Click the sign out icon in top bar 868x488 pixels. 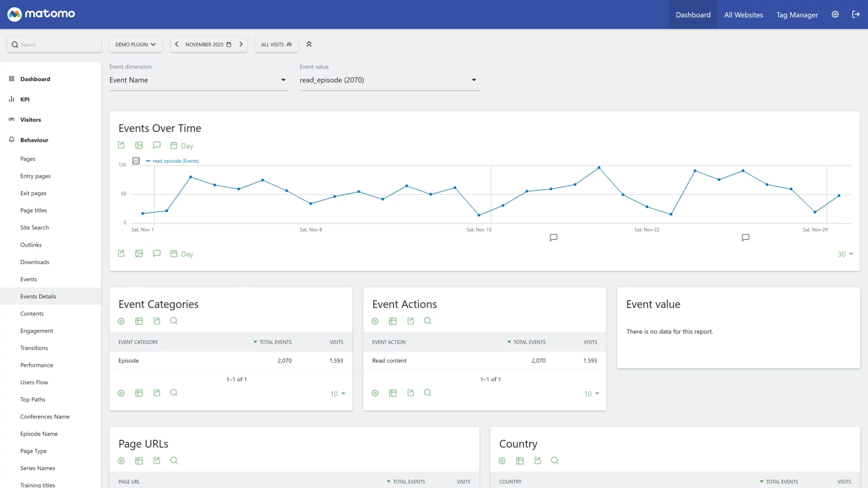coord(856,14)
